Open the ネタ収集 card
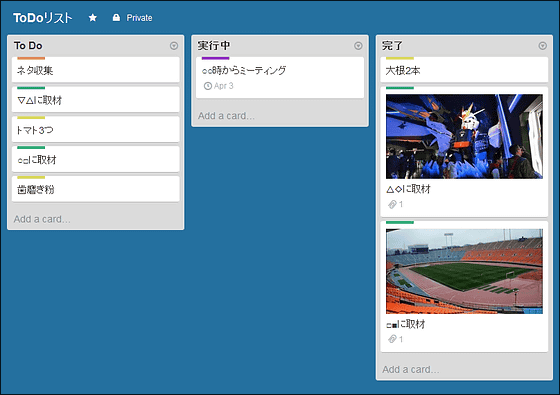This screenshot has height=395, width=560. (x=96, y=70)
